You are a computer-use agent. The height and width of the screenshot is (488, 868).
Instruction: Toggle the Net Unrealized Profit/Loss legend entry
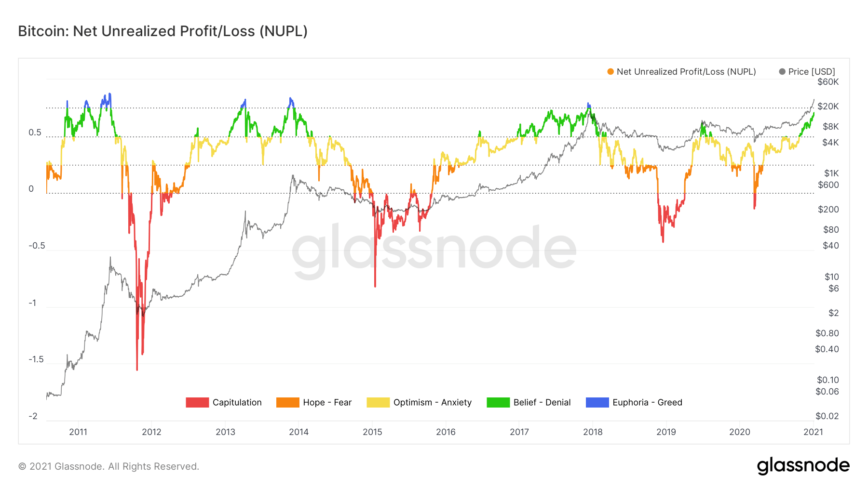click(681, 72)
